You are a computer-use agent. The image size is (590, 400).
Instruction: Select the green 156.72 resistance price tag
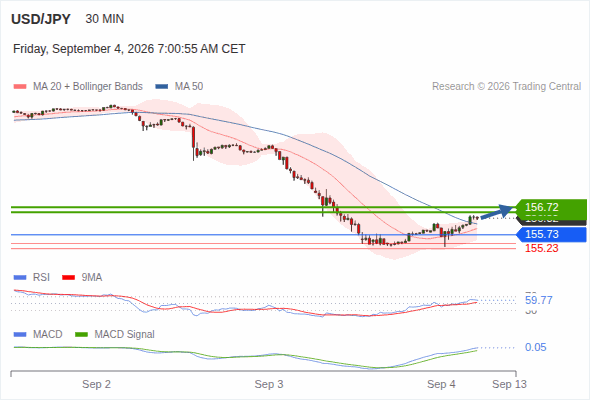point(551,207)
